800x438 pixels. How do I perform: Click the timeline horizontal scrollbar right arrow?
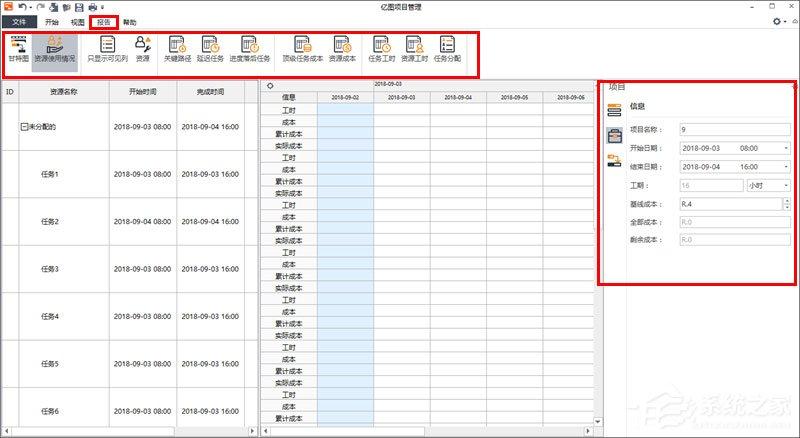point(588,432)
